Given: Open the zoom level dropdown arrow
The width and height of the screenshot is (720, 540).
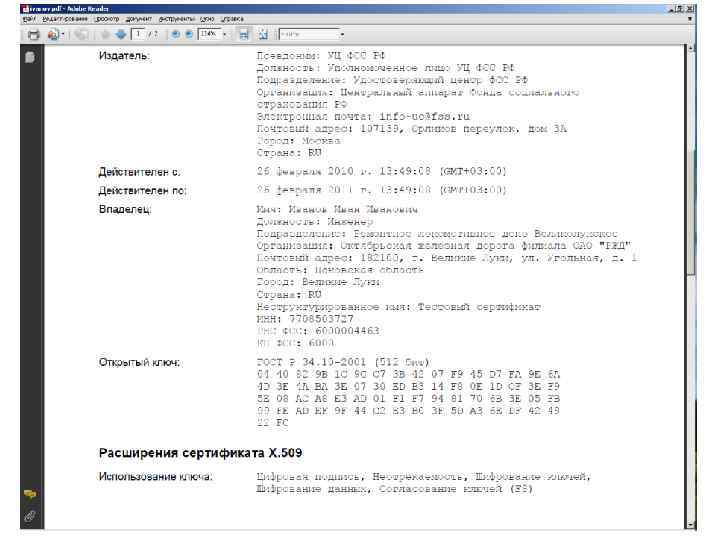Looking at the screenshot, I should tap(225, 34).
